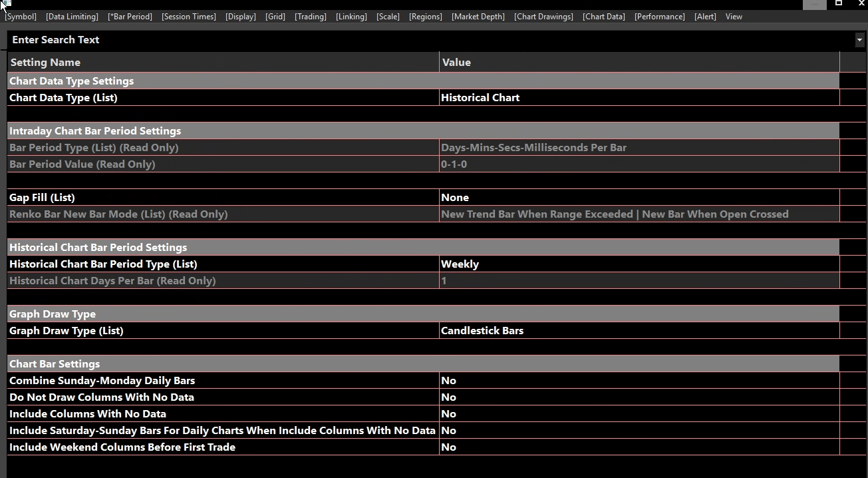Switch to the [Trading] tab
The height and width of the screenshot is (478, 868).
[x=311, y=17]
